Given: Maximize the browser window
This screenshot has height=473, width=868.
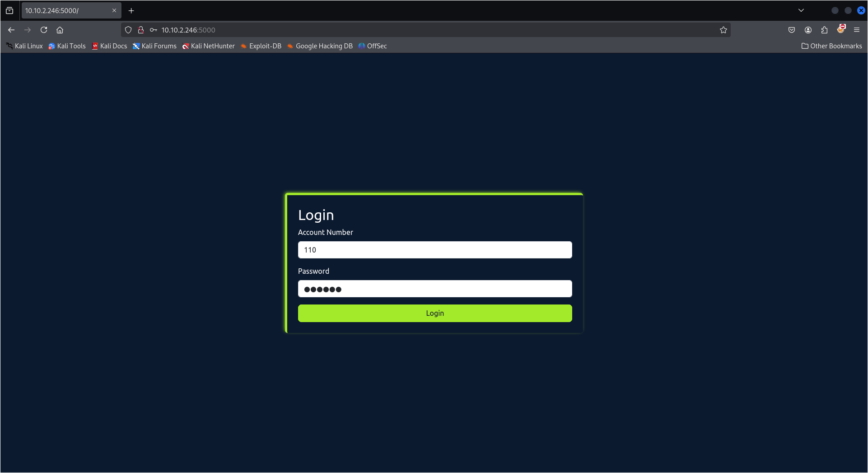Looking at the screenshot, I should [x=848, y=10].
